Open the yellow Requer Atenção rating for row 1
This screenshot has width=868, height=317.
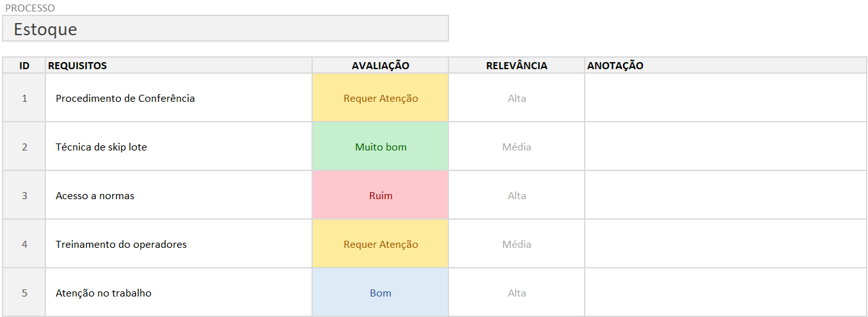click(381, 99)
